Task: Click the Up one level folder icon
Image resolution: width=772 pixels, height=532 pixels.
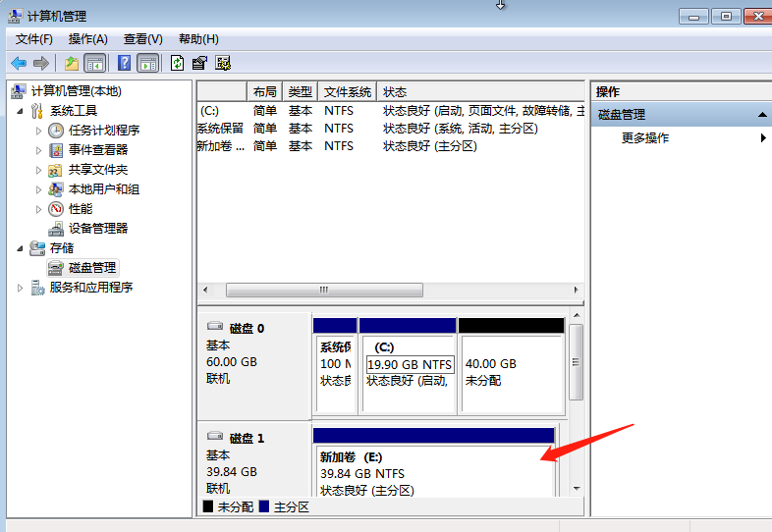Action: [x=72, y=63]
